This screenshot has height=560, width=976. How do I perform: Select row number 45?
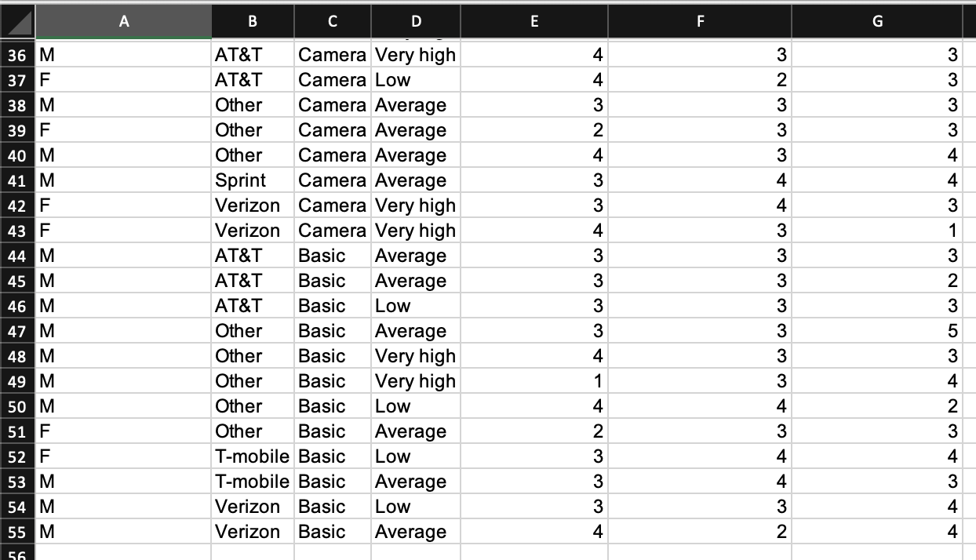click(x=16, y=280)
